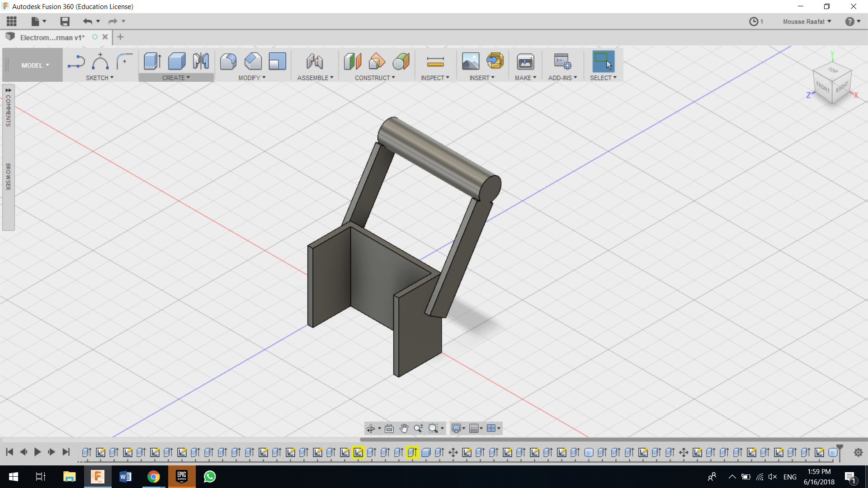This screenshot has width=868, height=488.
Task: Click the Orbit navigation tool
Action: 371,428
